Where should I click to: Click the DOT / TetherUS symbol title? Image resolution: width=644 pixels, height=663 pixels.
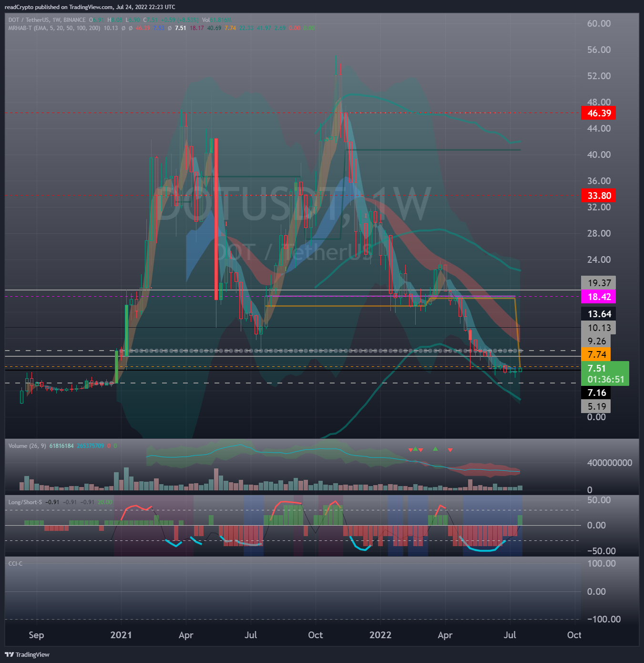coord(47,20)
